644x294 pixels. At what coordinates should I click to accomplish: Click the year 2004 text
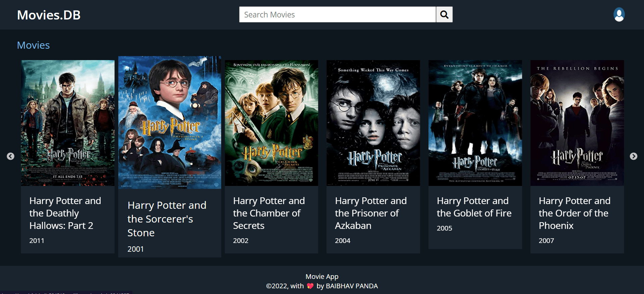pyautogui.click(x=342, y=241)
